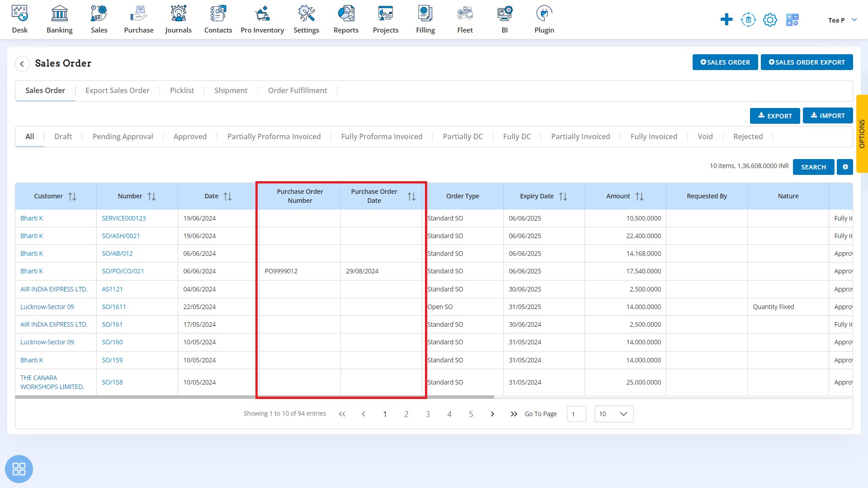Click the table horizontal scrollbar

255,397
